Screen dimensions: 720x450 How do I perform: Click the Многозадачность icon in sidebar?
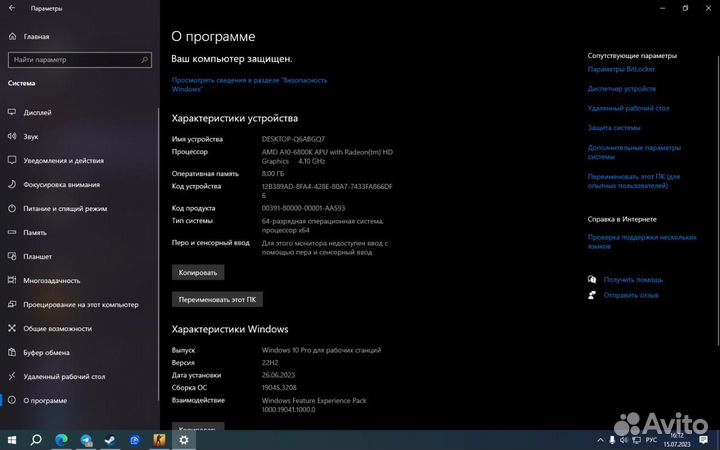coord(12,280)
